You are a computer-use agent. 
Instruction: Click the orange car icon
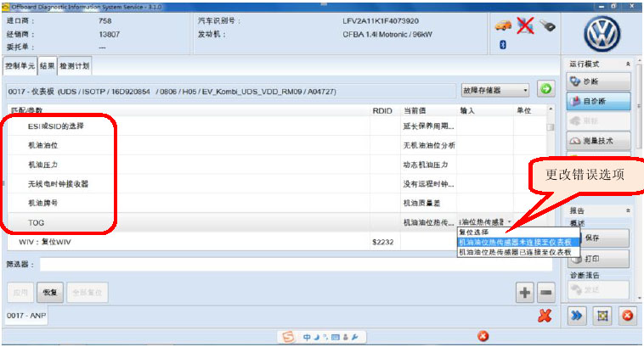(x=503, y=25)
